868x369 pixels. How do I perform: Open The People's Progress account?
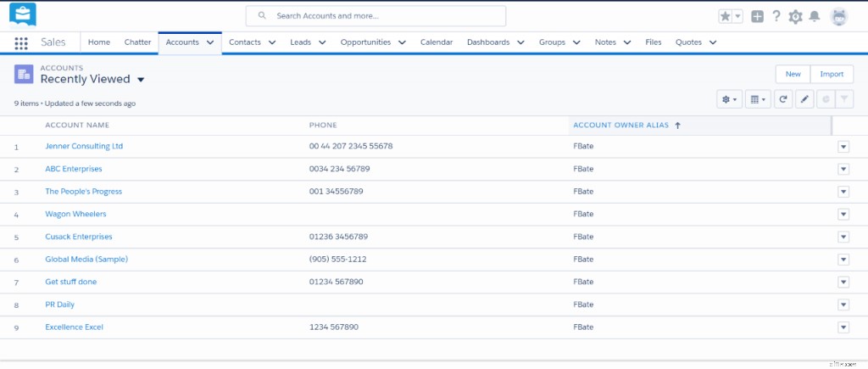(x=84, y=192)
